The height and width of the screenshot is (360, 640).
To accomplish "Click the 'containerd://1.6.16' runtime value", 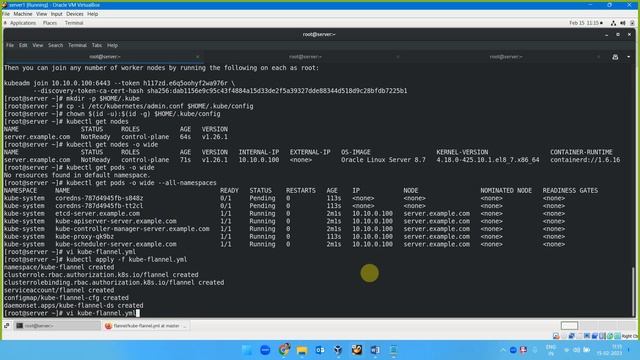I will pos(585,160).
